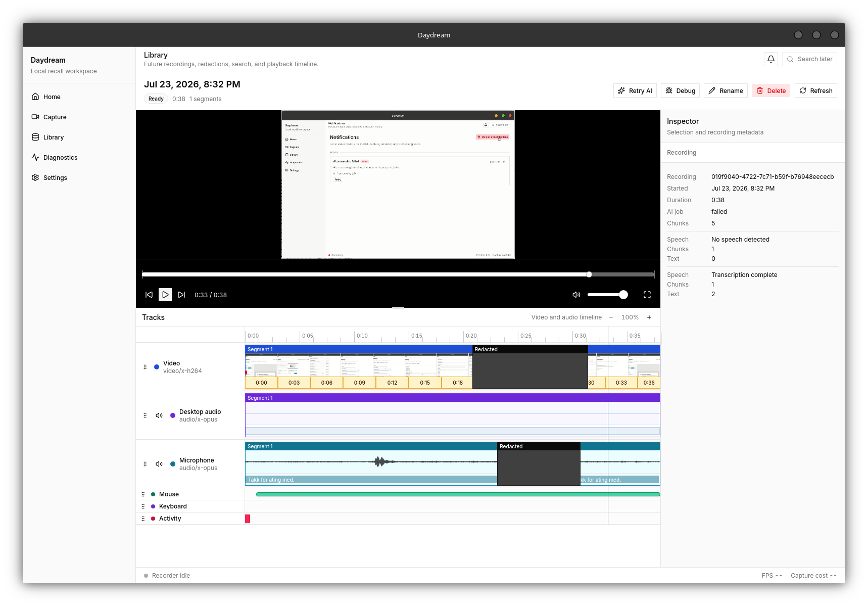Grab the Keyboard track handle
This screenshot has height=606, width=868.
pos(143,506)
